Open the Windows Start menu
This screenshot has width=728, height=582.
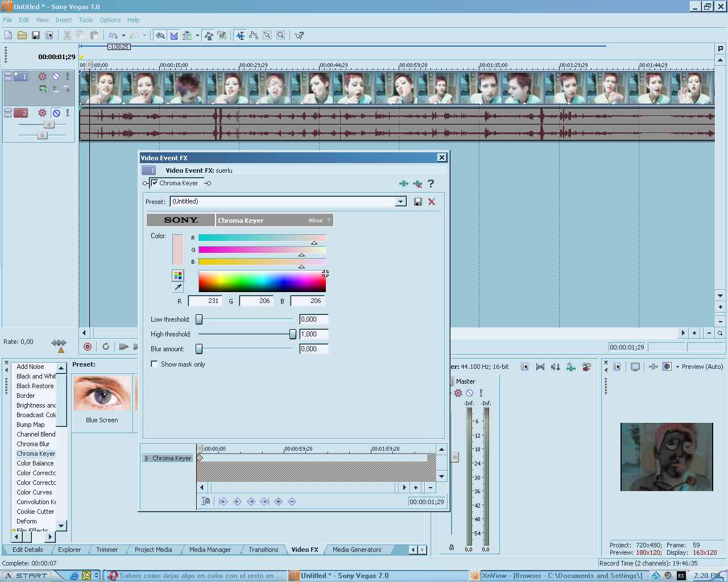pos(27,576)
